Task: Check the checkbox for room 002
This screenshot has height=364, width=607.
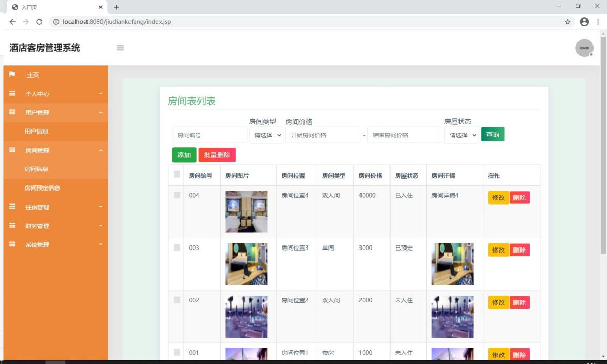Action: [177, 300]
